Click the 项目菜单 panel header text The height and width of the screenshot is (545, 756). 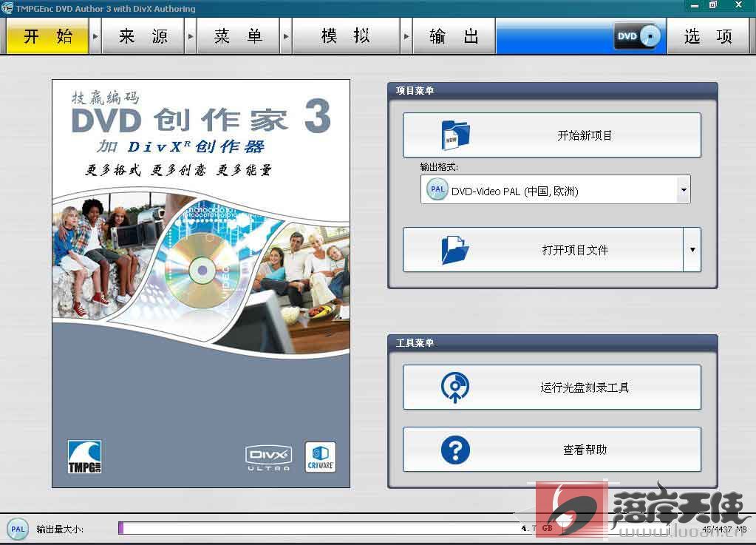pos(415,91)
